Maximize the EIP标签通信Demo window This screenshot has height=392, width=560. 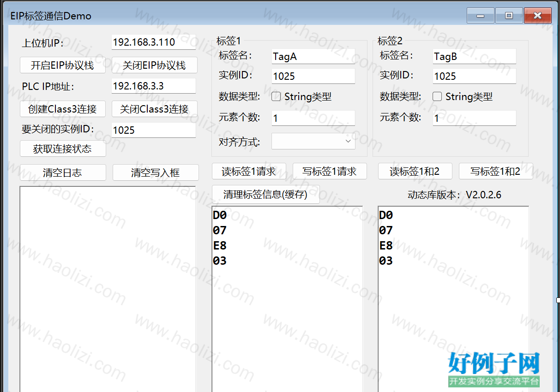(x=509, y=16)
